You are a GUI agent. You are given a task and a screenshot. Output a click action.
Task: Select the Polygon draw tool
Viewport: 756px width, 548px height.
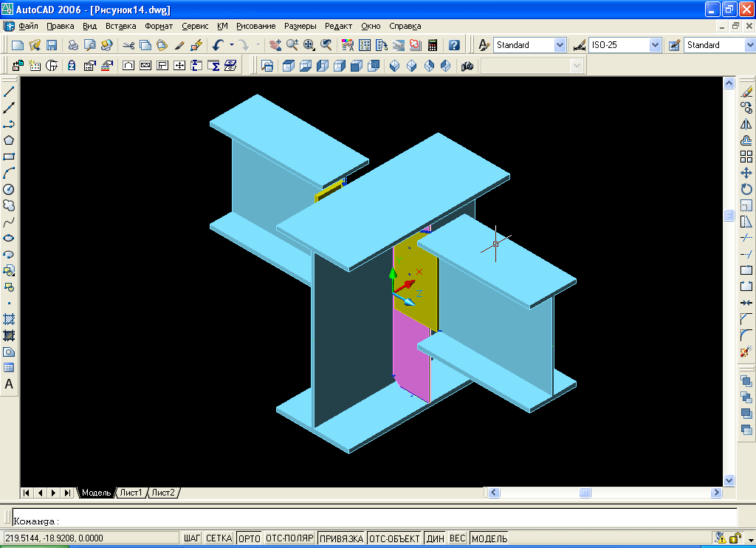(x=9, y=140)
